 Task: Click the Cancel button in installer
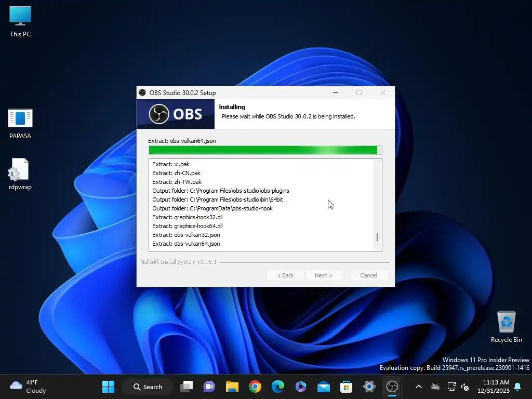pyautogui.click(x=368, y=275)
